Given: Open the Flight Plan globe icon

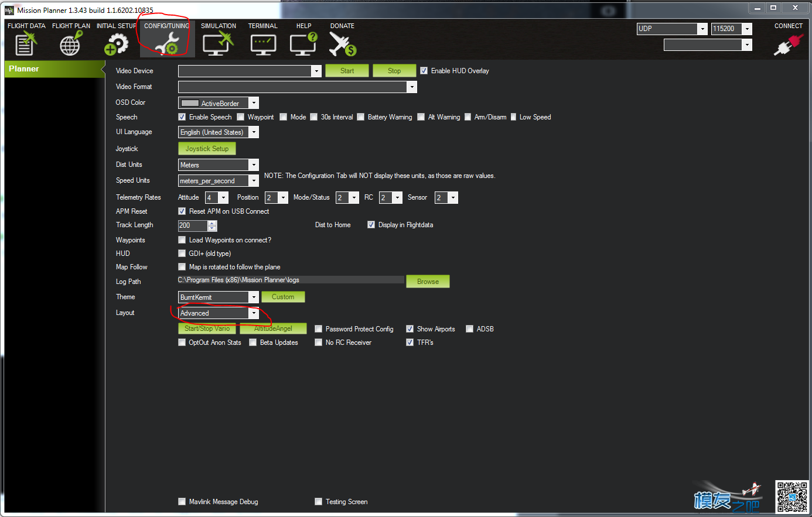Looking at the screenshot, I should tap(70, 44).
